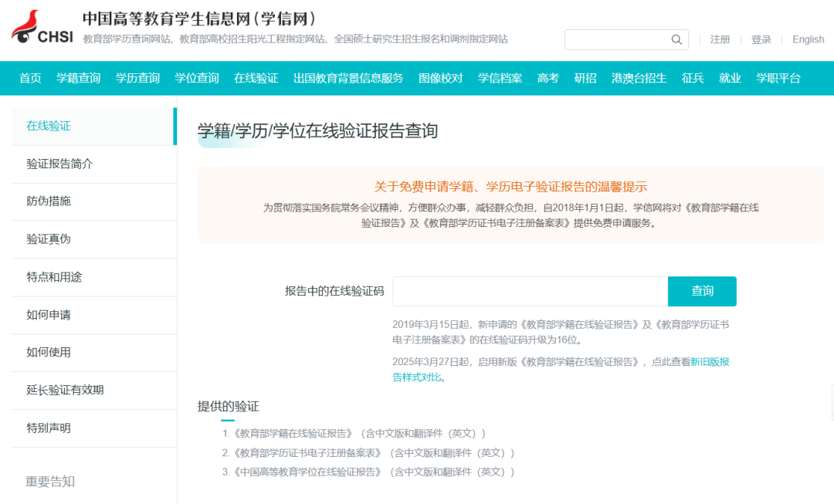This screenshot has width=834, height=504.
Task: Switch site language to English
Action: 808,40
